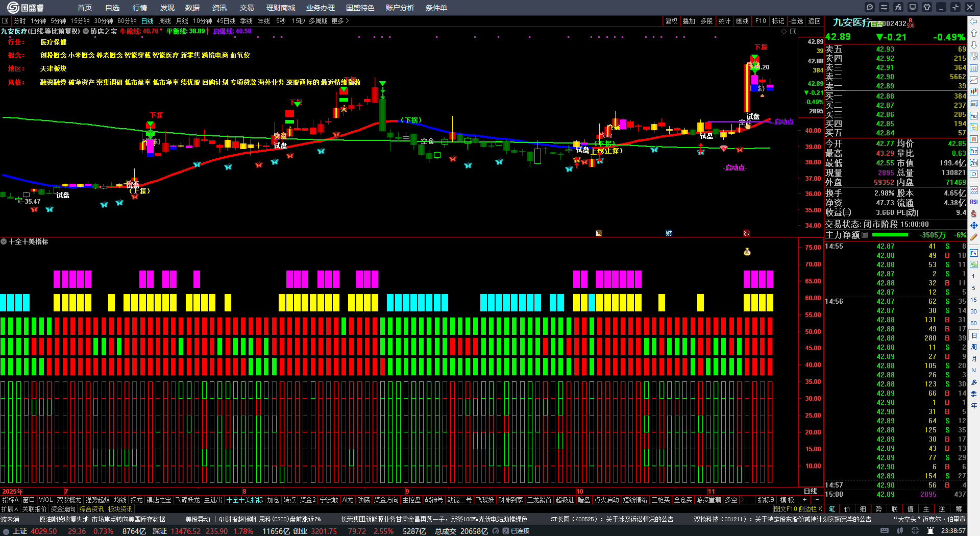This screenshot has width=980, height=536.
Task: Click the 涨 marker on chart timeline
Action: (746, 233)
